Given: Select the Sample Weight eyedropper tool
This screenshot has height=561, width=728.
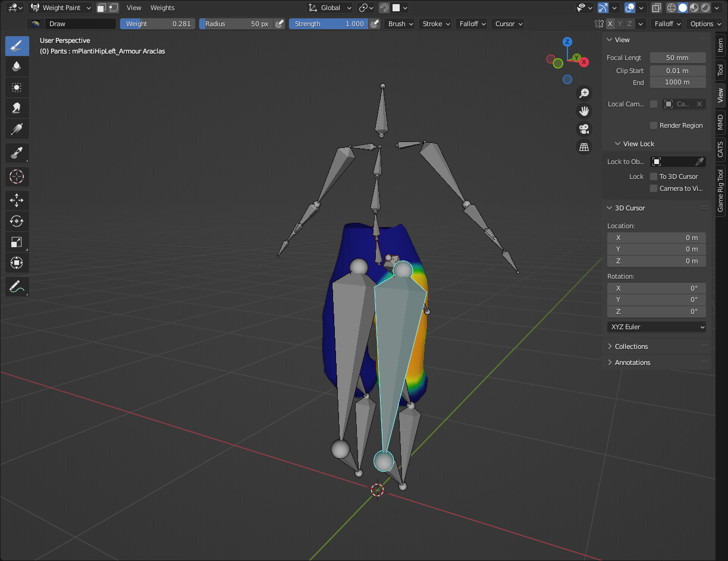Looking at the screenshot, I should click(17, 153).
